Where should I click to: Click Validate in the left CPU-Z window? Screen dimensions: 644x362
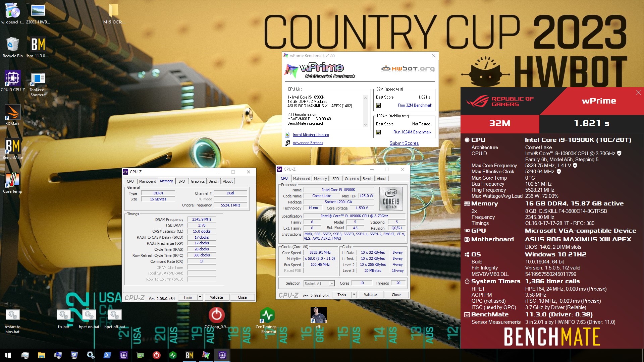[216, 297]
